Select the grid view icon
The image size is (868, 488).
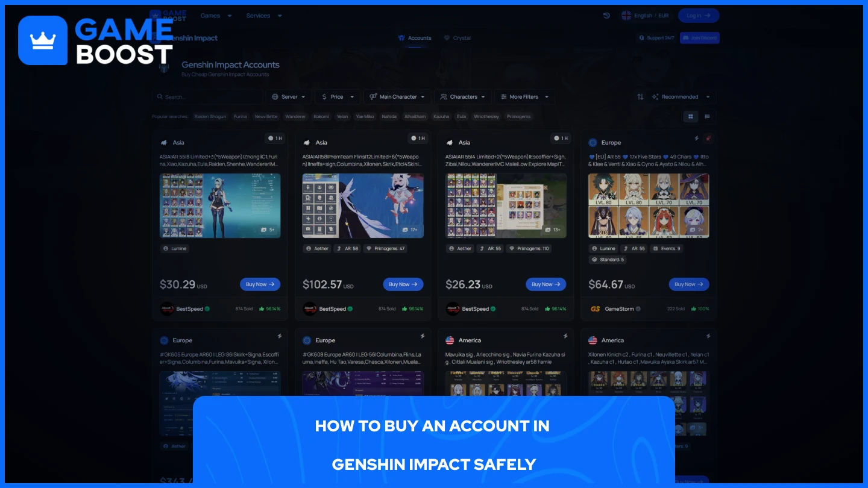tap(690, 116)
